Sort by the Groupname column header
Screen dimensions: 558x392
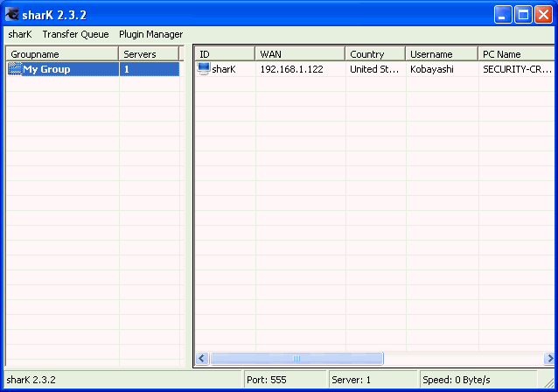[61, 54]
